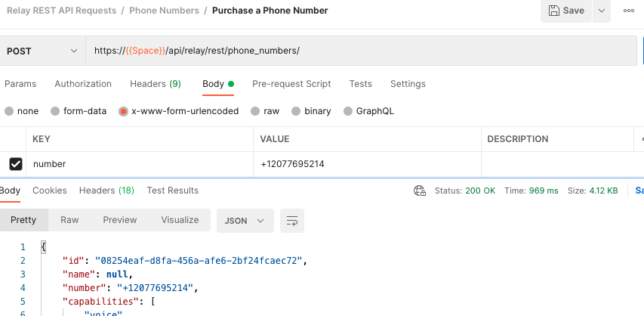Click the Save floppy disk icon
The width and height of the screenshot is (644, 316).
coord(554,11)
